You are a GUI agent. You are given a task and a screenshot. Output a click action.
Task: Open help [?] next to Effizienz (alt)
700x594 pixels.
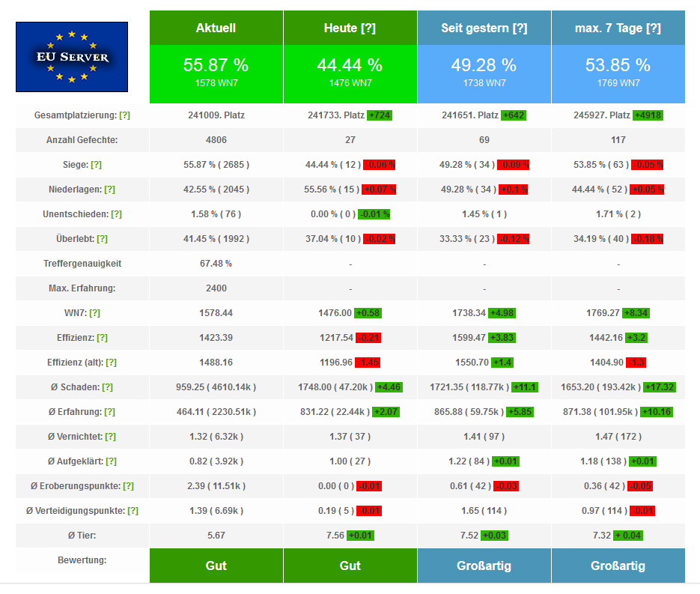coord(111,363)
